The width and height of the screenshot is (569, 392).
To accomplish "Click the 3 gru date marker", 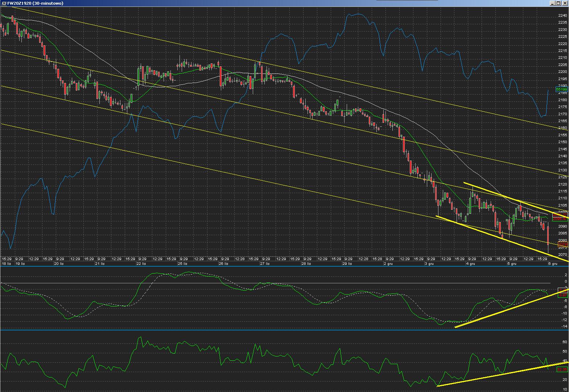I will [429, 264].
